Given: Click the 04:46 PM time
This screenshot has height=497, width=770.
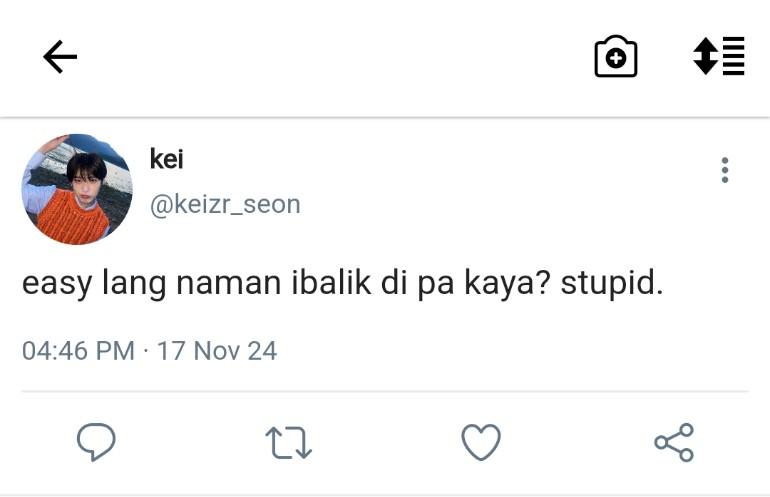Looking at the screenshot, I should pyautogui.click(x=78, y=351).
